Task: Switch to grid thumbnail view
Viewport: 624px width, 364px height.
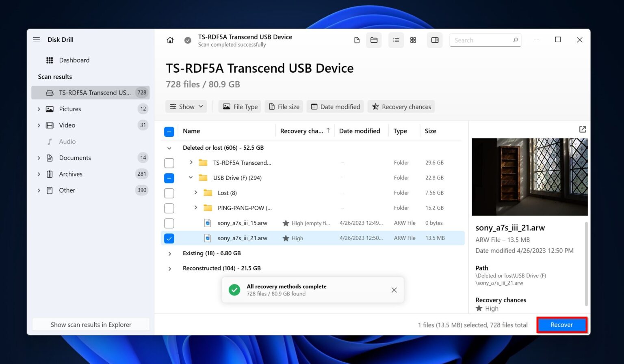Action: [x=413, y=40]
